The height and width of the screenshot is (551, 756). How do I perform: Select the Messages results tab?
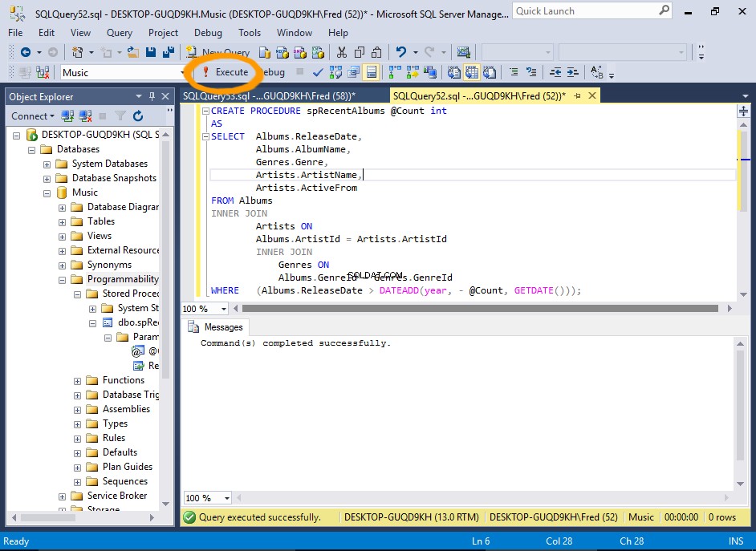tap(216, 327)
